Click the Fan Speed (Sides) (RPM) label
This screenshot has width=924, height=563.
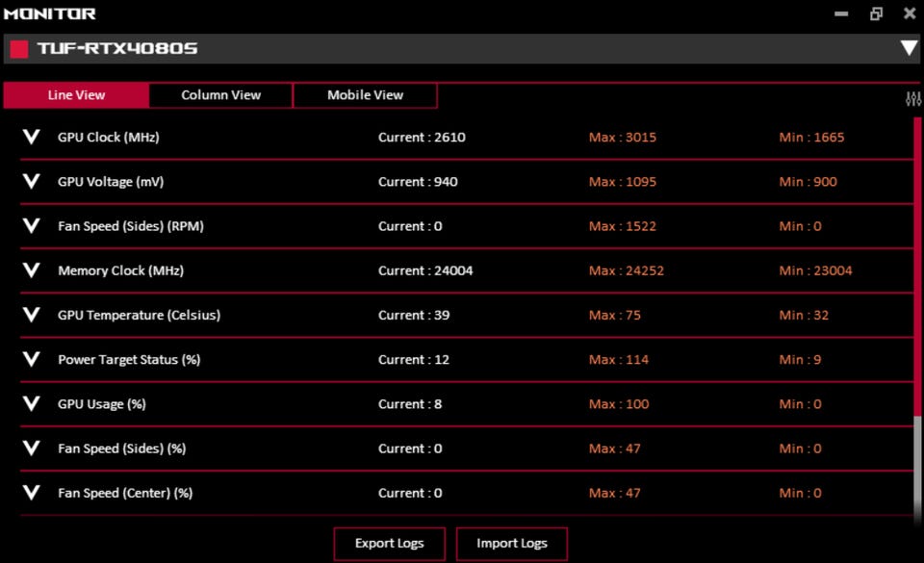click(x=131, y=226)
